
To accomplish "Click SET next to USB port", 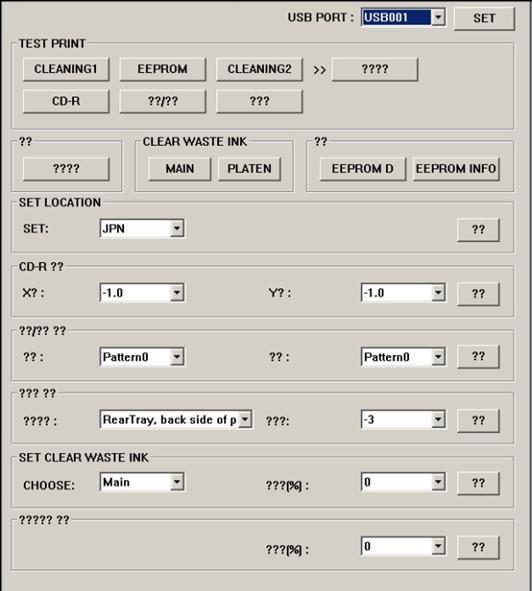I will click(484, 18).
